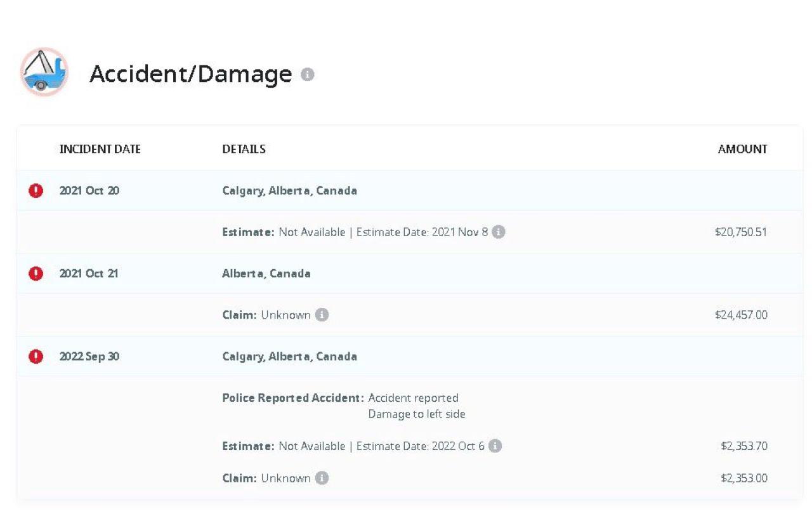Screen dimensions: 812x516
Task: Click Estimate text with date 2021 Nov 8
Action: pyautogui.click(x=355, y=232)
